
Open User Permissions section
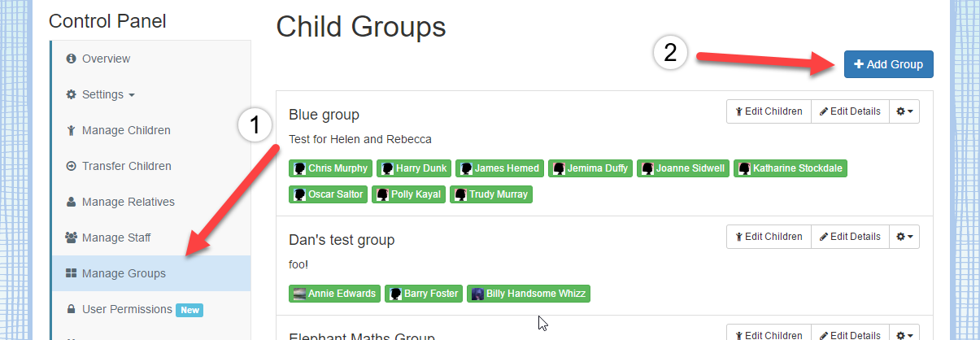click(151, 309)
